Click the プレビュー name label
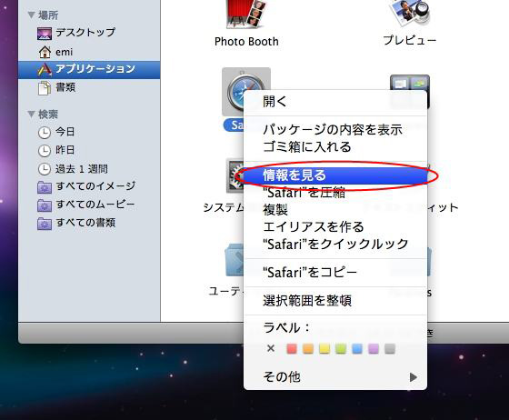 (410, 40)
